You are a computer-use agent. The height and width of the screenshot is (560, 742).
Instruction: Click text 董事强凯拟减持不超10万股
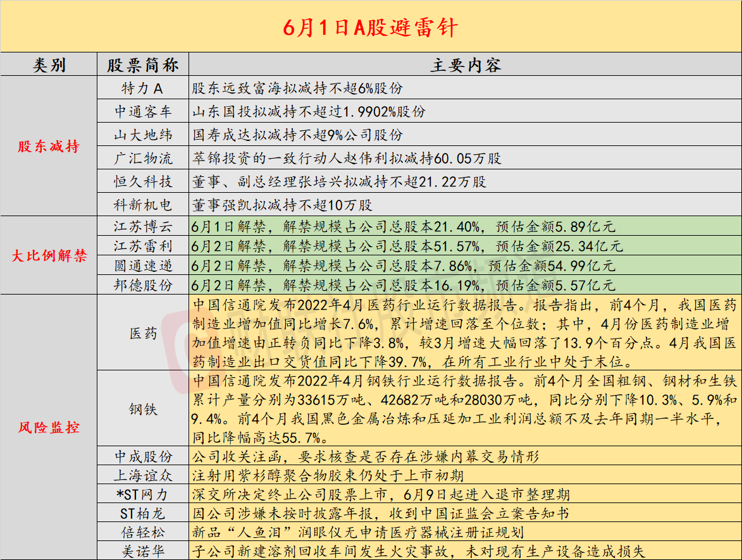pos(282,205)
